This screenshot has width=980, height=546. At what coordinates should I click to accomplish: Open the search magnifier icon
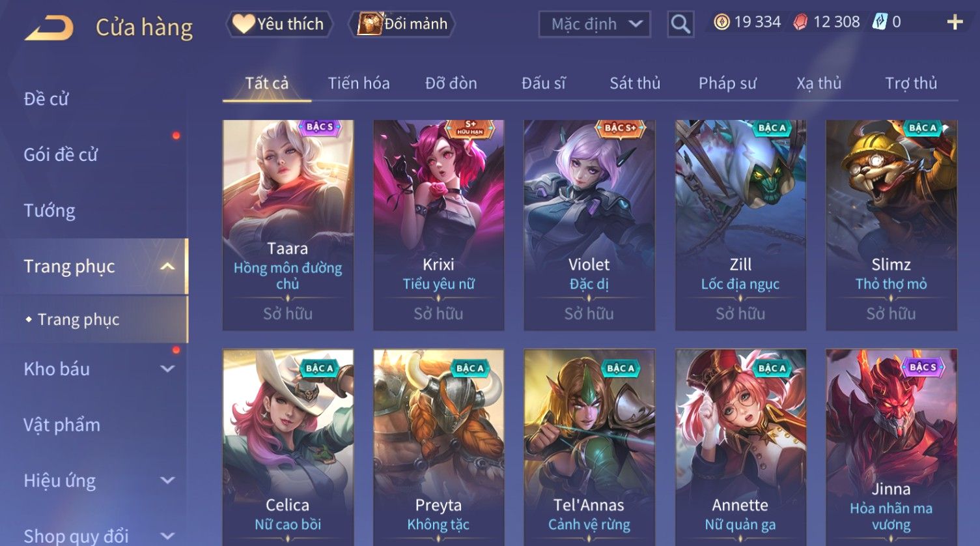pos(680,24)
